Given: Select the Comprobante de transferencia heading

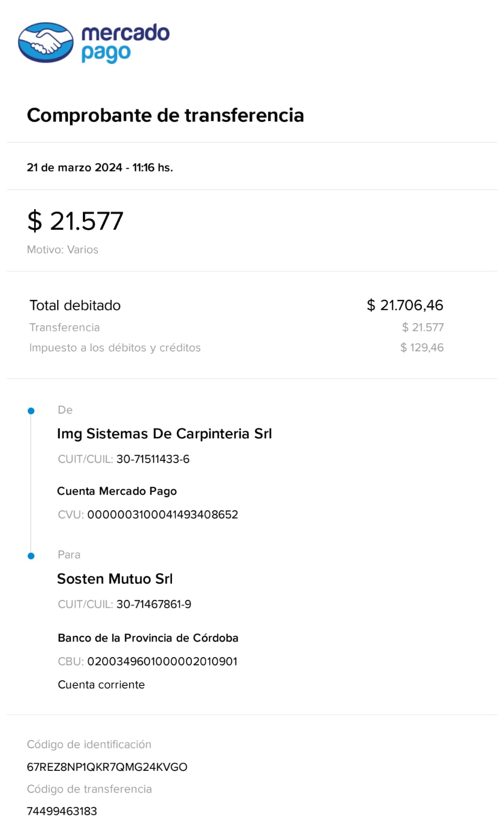Looking at the screenshot, I should click(165, 115).
